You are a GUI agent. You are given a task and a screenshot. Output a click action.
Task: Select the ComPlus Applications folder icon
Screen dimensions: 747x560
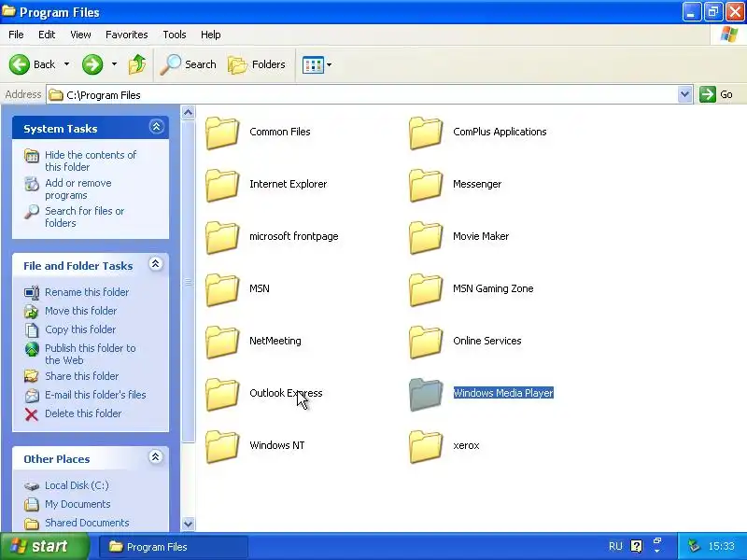[426, 133]
